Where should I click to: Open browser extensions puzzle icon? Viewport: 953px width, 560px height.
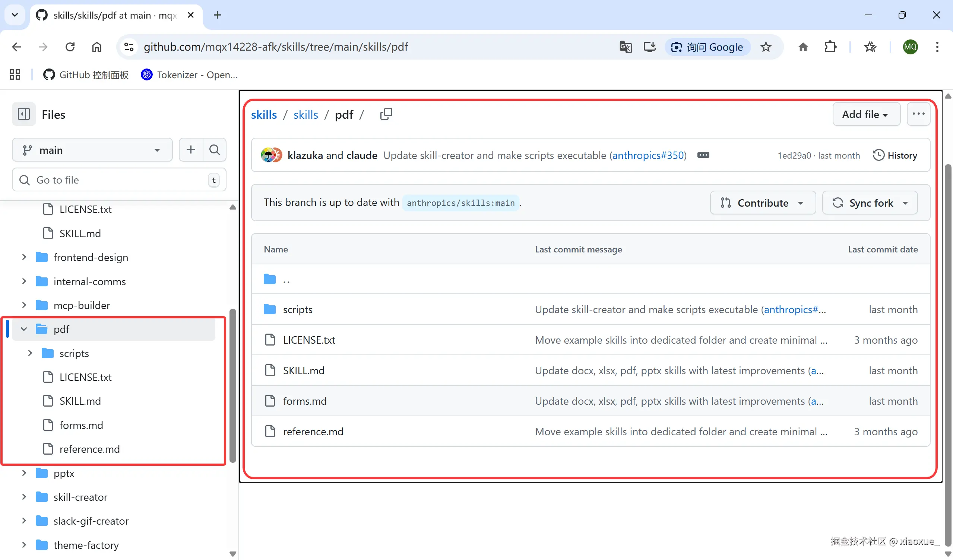coord(830,47)
